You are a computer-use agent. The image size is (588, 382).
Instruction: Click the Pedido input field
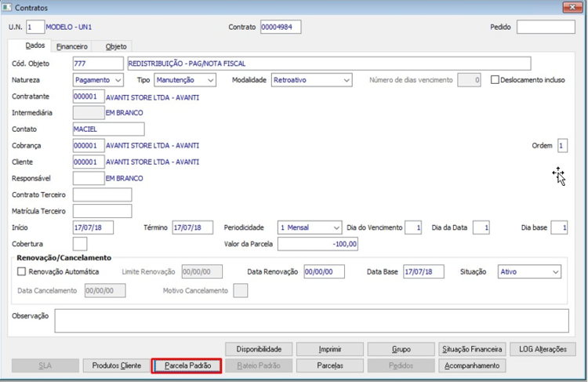click(546, 27)
